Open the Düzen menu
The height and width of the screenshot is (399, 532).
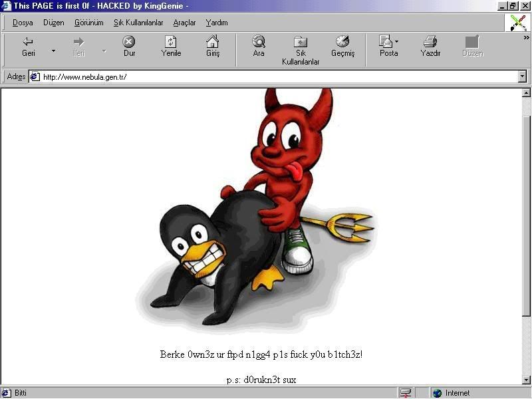(x=54, y=23)
